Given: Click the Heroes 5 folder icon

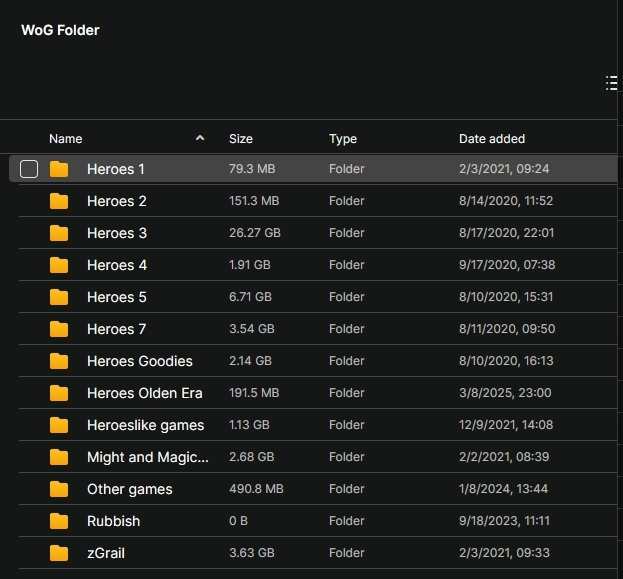Looking at the screenshot, I should 59,297.
